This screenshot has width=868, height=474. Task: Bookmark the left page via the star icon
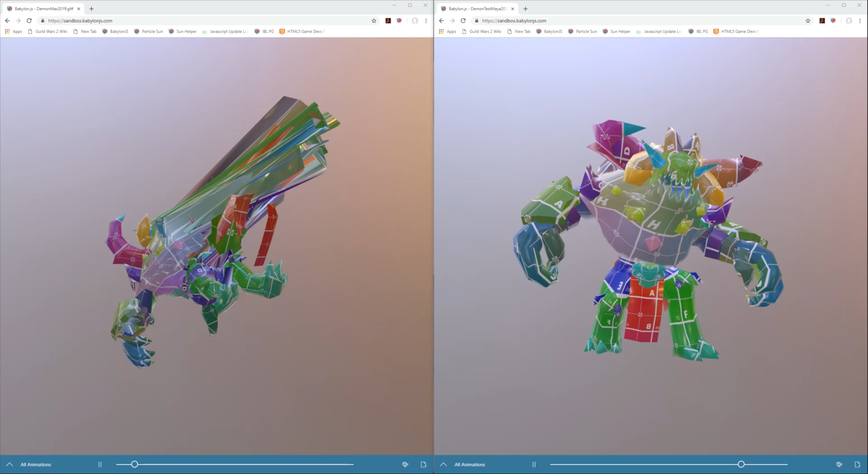click(x=374, y=21)
